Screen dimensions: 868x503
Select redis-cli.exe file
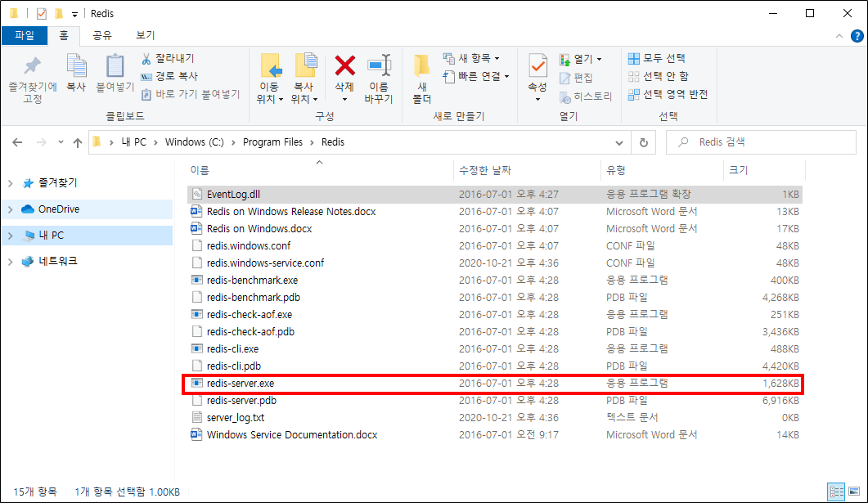coord(494,348)
